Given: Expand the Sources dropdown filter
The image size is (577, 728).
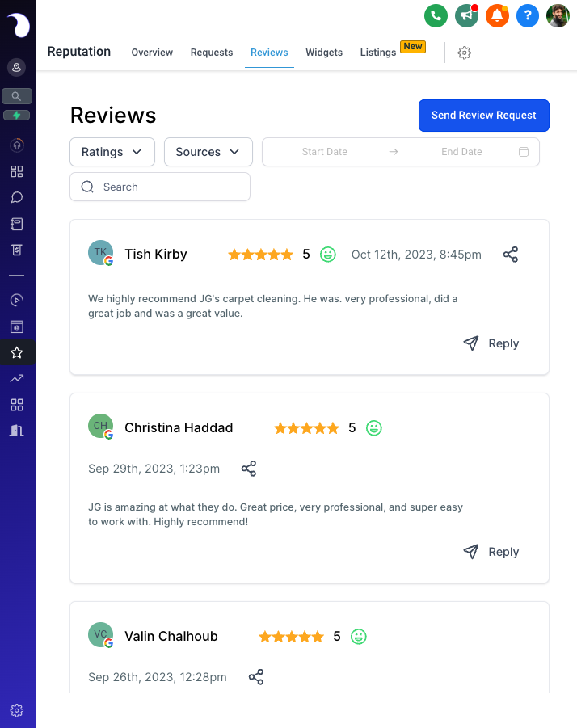Looking at the screenshot, I should tap(208, 152).
